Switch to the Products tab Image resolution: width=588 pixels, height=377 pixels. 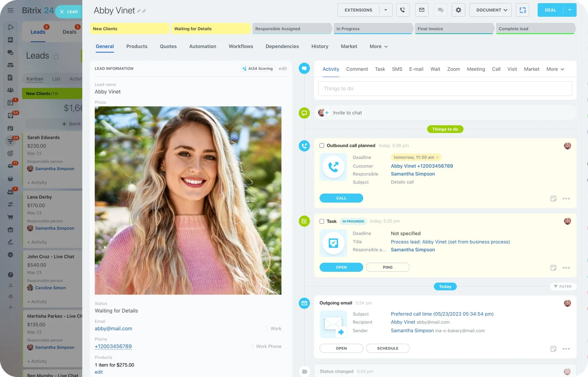[x=137, y=46]
